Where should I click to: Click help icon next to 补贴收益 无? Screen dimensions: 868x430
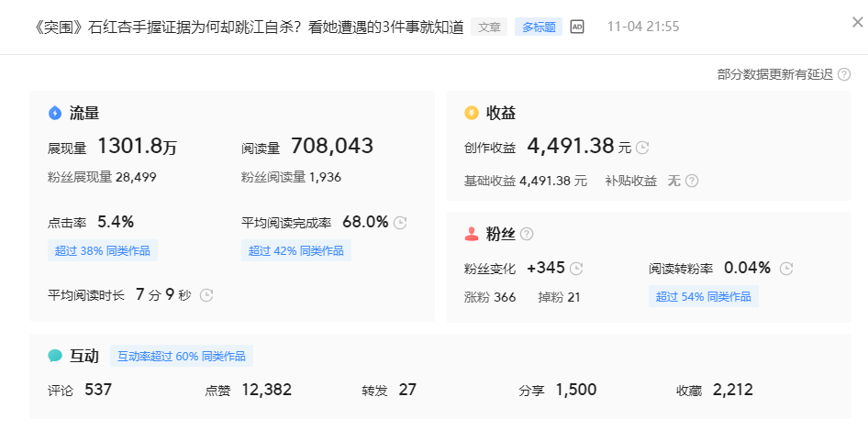point(692,181)
